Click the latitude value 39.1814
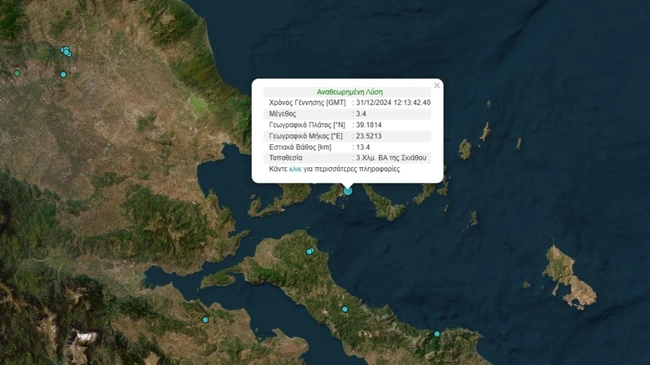 coord(369,125)
